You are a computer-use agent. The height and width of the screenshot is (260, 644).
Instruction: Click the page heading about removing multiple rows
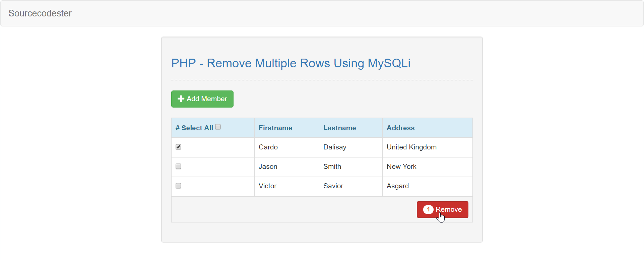(291, 63)
